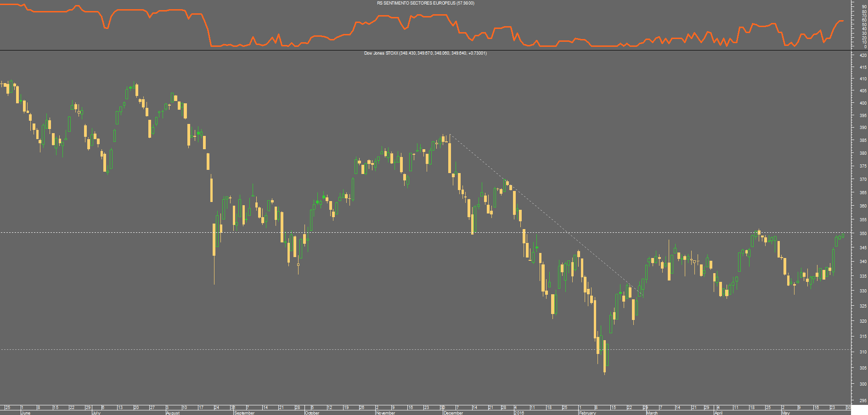Click the December month label
This screenshot has height=415, width=868.
pyautogui.click(x=453, y=413)
